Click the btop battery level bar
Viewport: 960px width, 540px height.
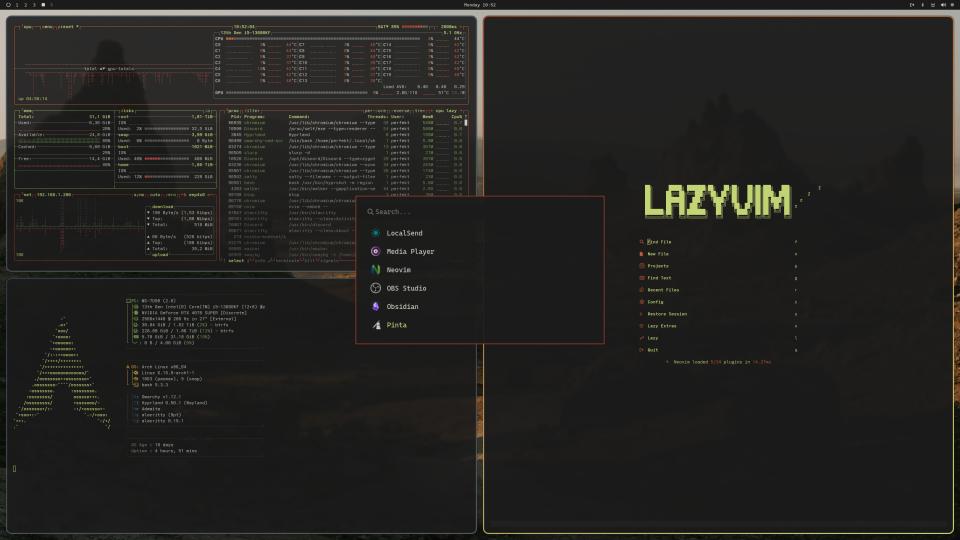[414, 27]
